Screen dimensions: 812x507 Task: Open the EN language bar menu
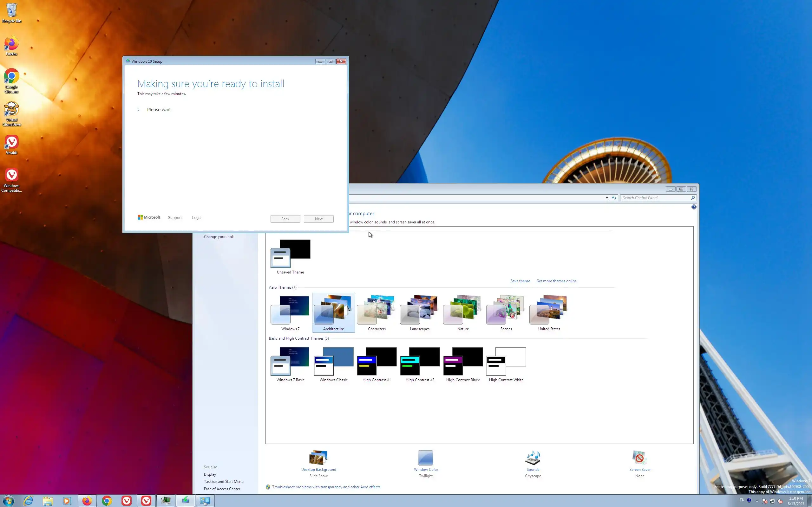[742, 500]
